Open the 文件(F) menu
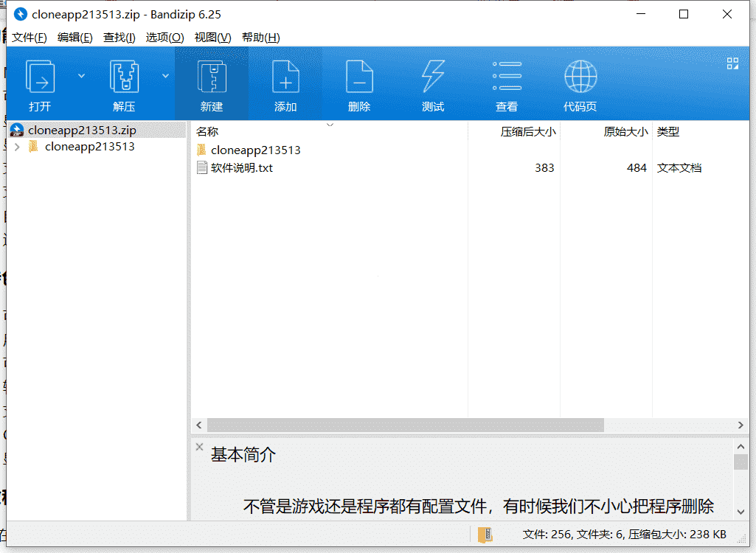The height and width of the screenshot is (553, 756). pos(30,38)
